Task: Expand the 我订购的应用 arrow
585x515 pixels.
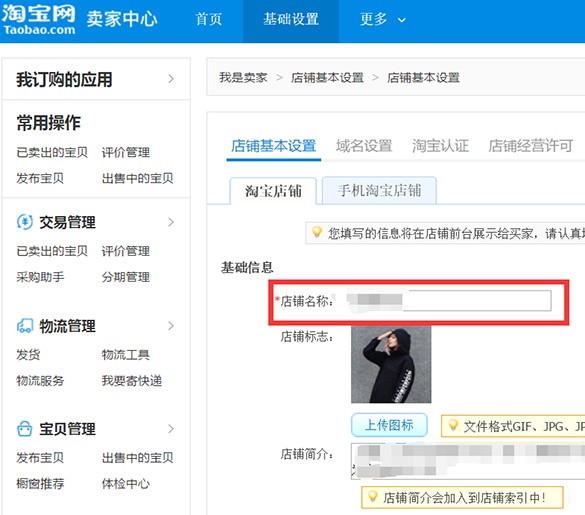Action: click(171, 79)
